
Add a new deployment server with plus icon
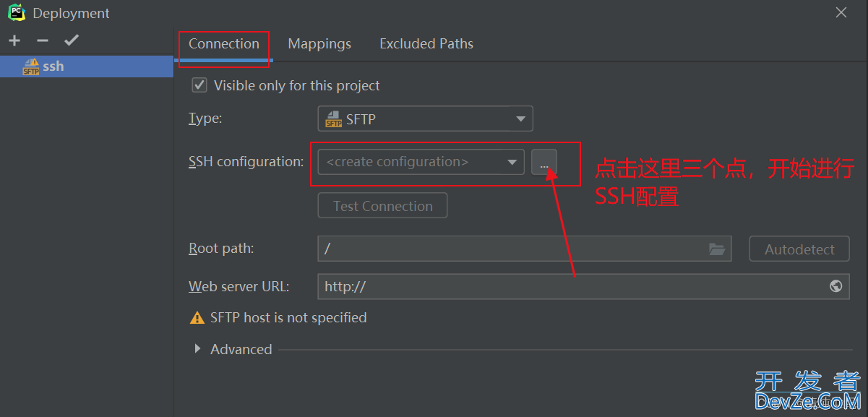(14, 40)
